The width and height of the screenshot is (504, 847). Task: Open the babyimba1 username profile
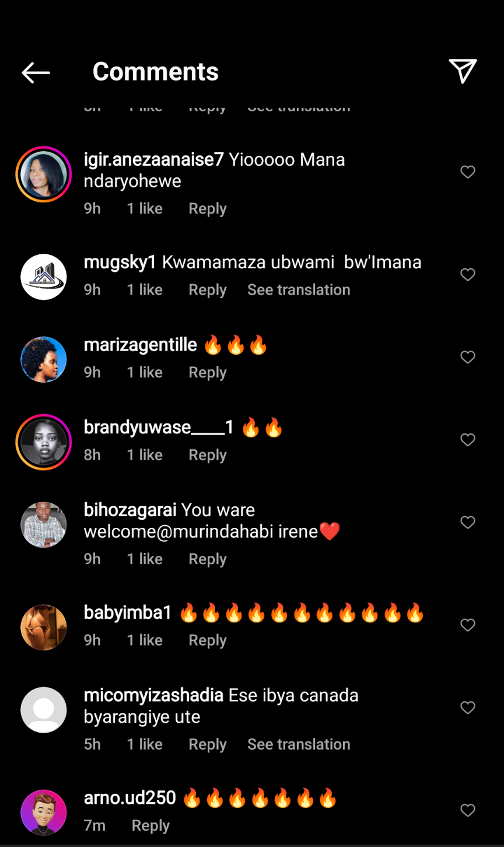point(128,613)
